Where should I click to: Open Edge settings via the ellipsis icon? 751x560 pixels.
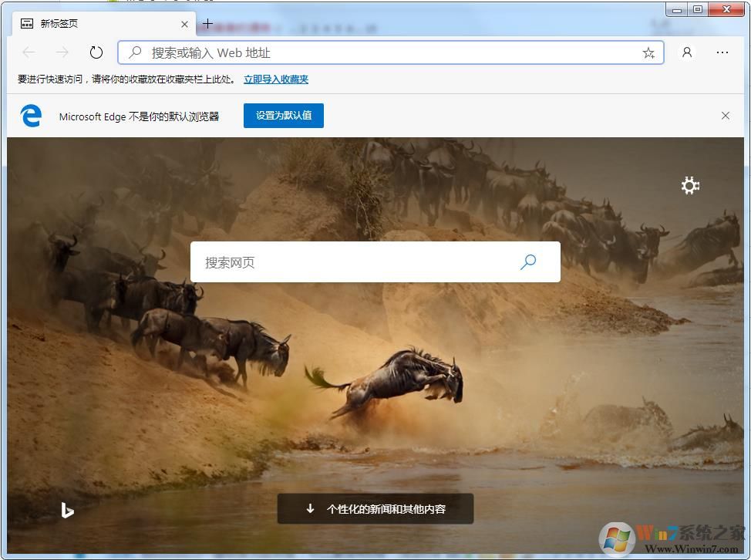point(722,52)
